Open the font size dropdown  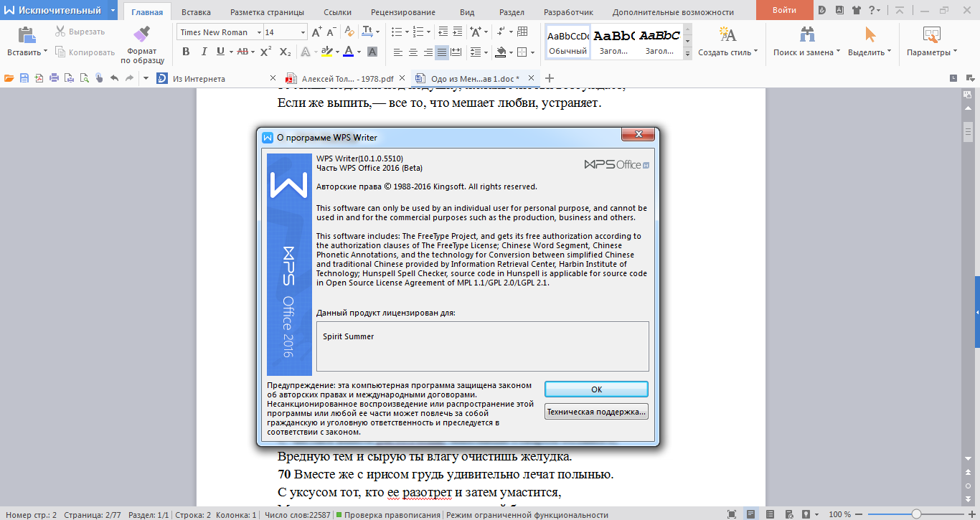coord(302,32)
